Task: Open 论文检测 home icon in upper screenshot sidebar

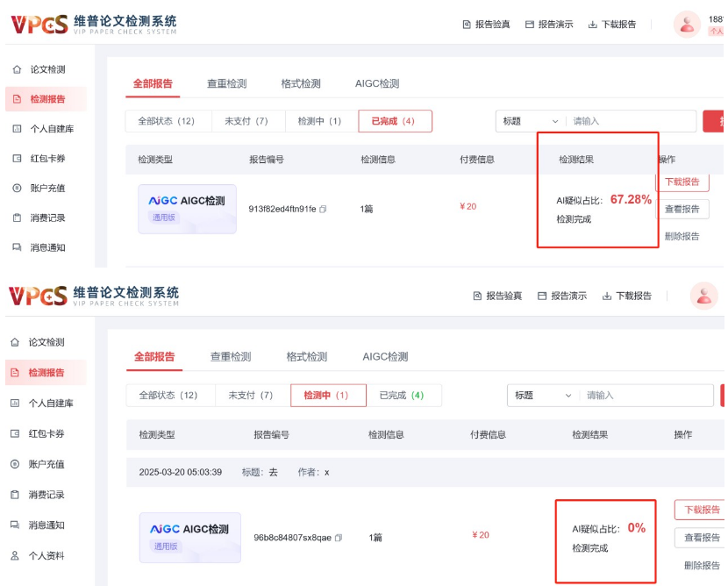Action: click(18, 69)
